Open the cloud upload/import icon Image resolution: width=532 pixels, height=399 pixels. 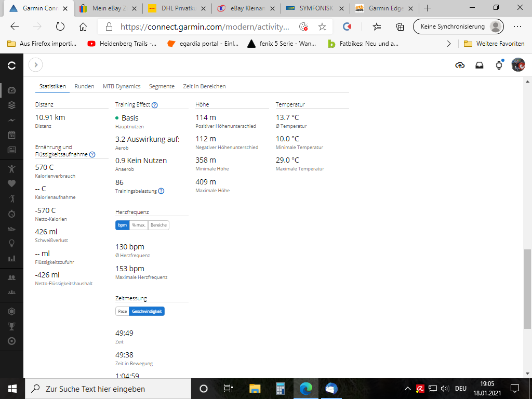(x=460, y=65)
